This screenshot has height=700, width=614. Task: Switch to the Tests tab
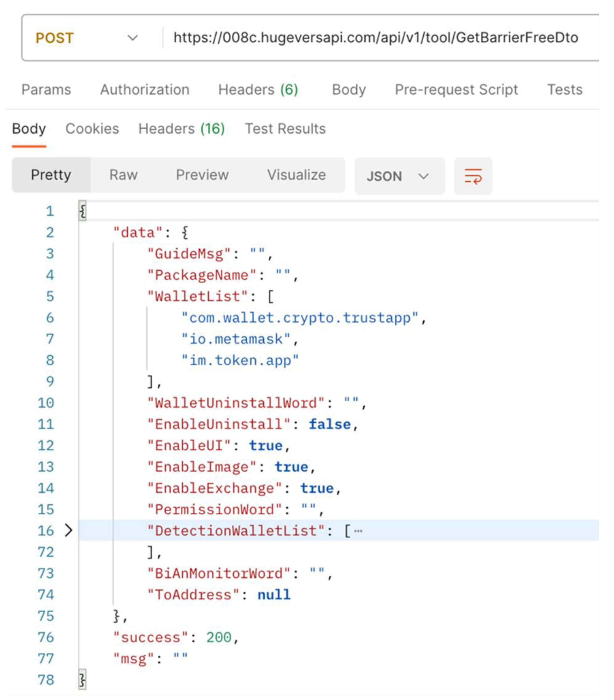click(x=565, y=90)
